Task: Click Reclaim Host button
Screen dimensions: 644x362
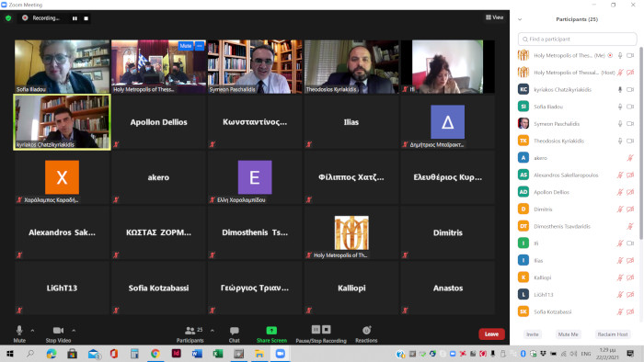Action: point(613,334)
